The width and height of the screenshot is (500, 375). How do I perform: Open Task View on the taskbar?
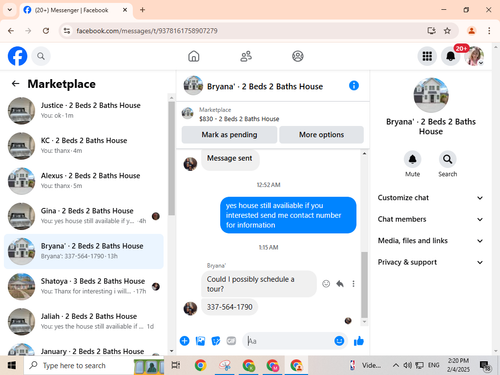pos(176,365)
